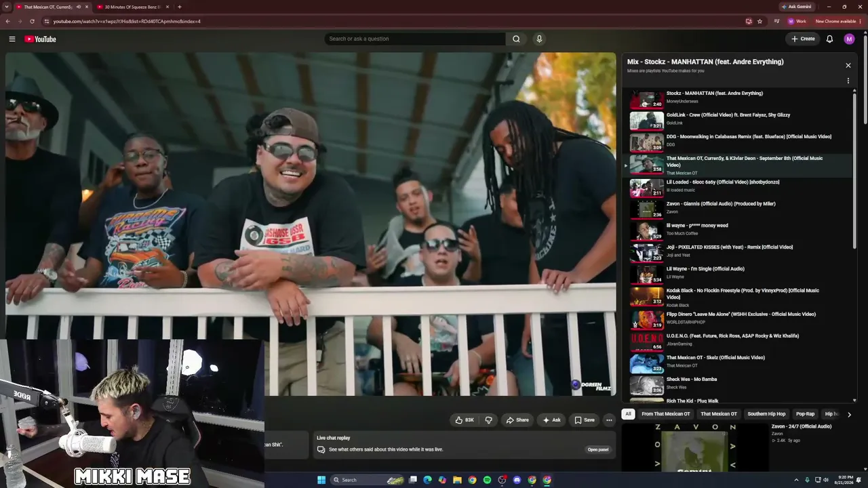Open the Chrome tab search dropdown
This screenshot has width=868, height=488.
tap(7, 7)
